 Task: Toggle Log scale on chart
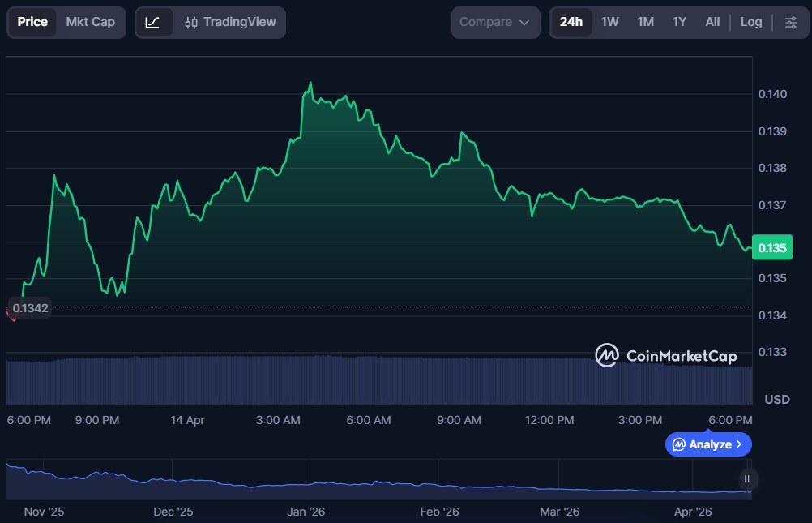click(x=750, y=23)
